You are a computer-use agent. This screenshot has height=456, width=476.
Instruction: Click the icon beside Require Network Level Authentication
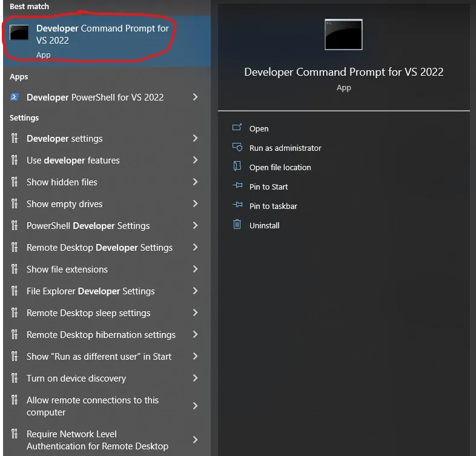tap(15, 434)
